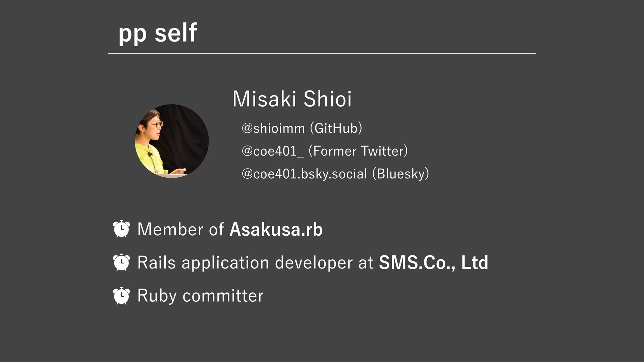
Task: Open the @coe401.bsky.social handle
Action: tap(304, 174)
